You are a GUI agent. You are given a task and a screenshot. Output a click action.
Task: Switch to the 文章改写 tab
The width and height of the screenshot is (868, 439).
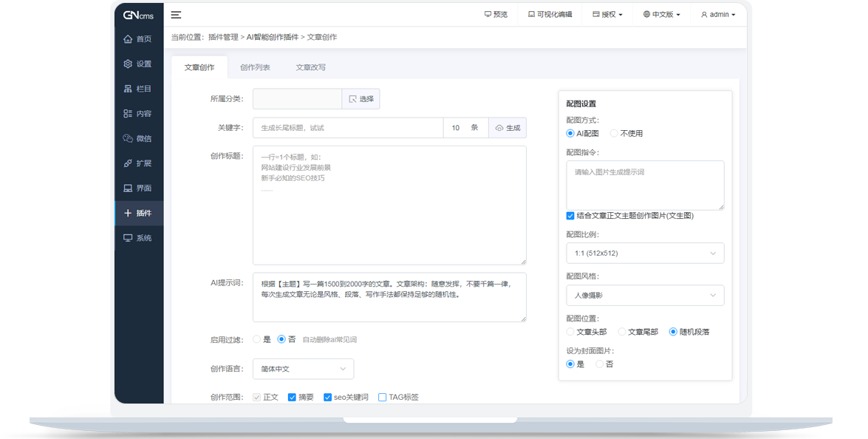coord(310,67)
